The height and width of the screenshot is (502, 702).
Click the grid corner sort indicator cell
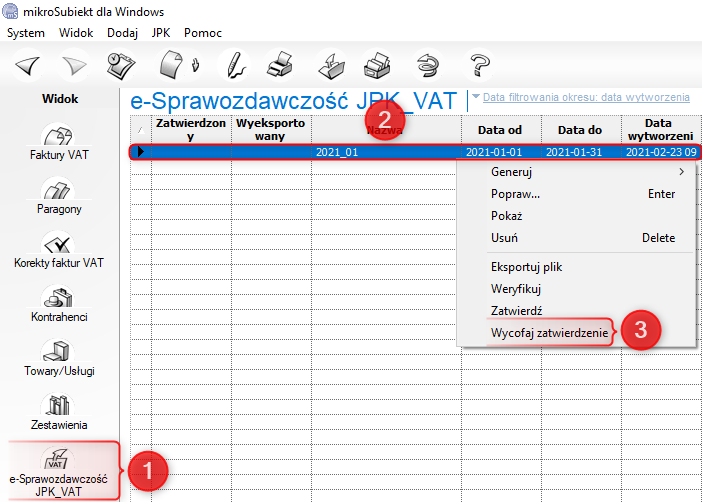point(141,130)
